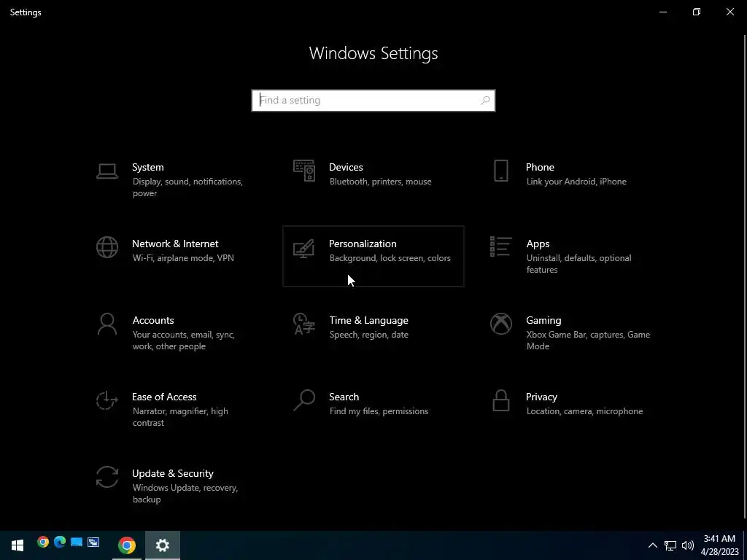Open the Gaming settings category
Viewport: 747px width, 560px height.
pos(570,332)
